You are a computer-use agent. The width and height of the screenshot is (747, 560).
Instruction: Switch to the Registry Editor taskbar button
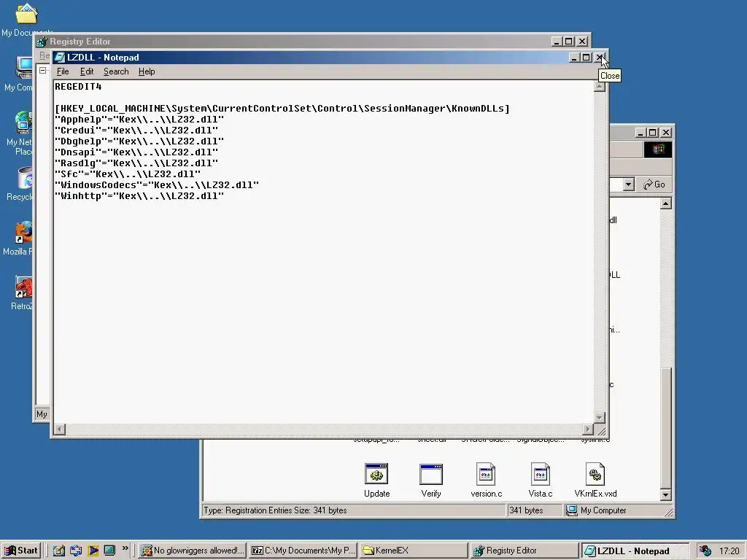(x=523, y=551)
